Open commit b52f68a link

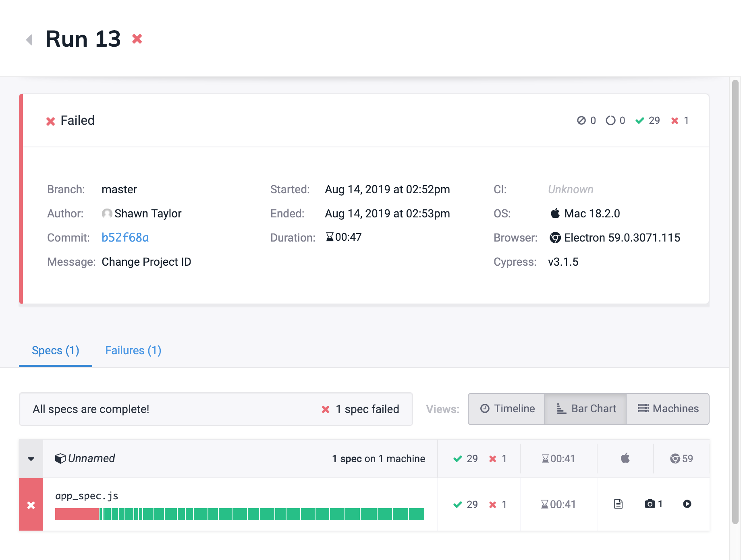125,238
